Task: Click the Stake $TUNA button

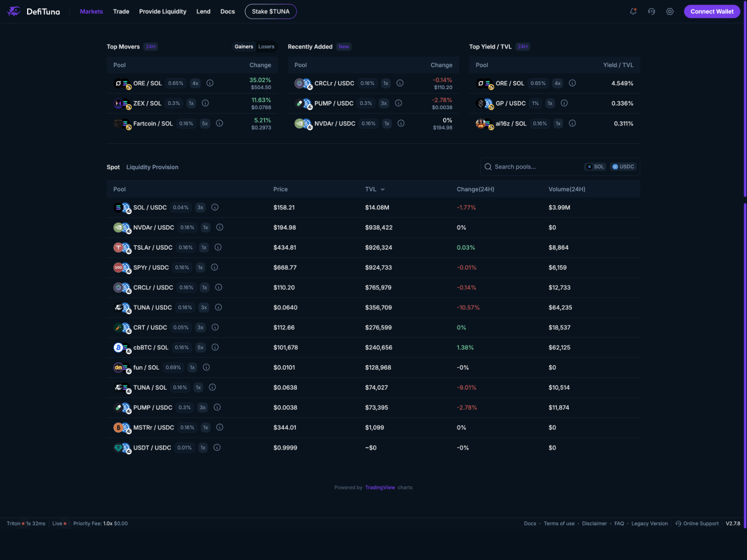Action: 271,11
